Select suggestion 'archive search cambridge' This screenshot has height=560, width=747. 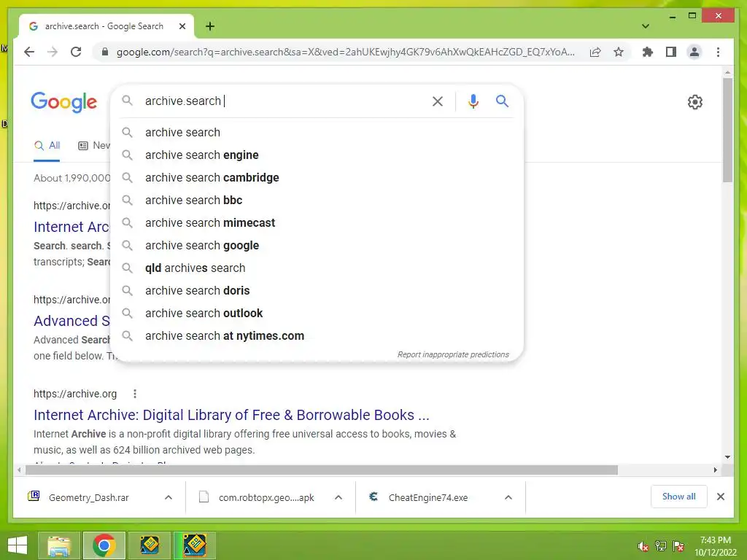(317, 178)
